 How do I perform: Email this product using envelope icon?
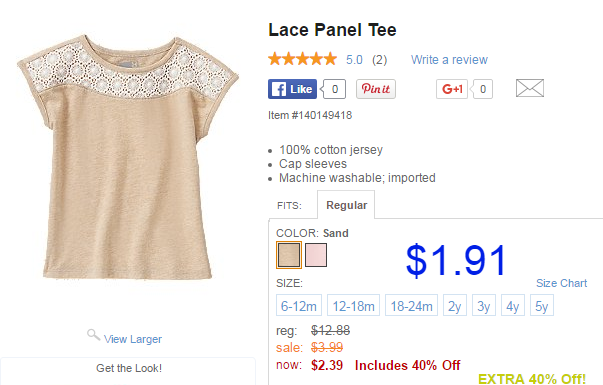tap(530, 88)
